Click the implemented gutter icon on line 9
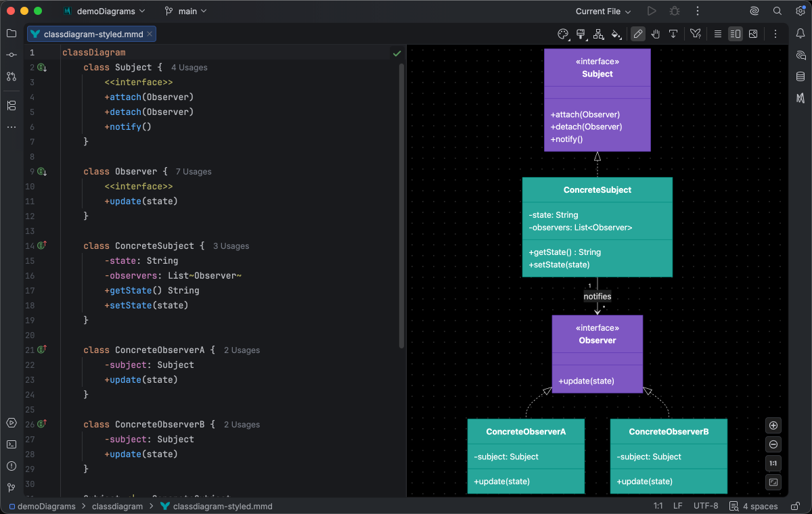 click(42, 171)
